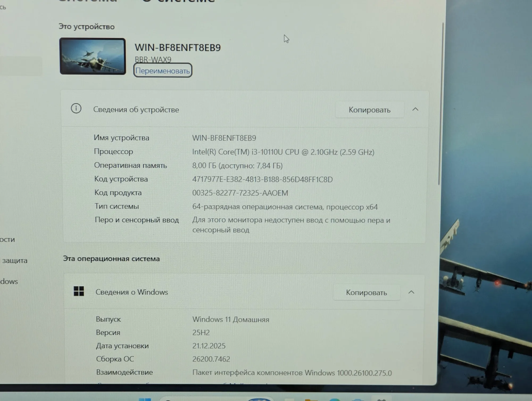The height and width of the screenshot is (401, 532).
Task: Select edition value Windows 11 Домашняя
Action: pos(231,319)
